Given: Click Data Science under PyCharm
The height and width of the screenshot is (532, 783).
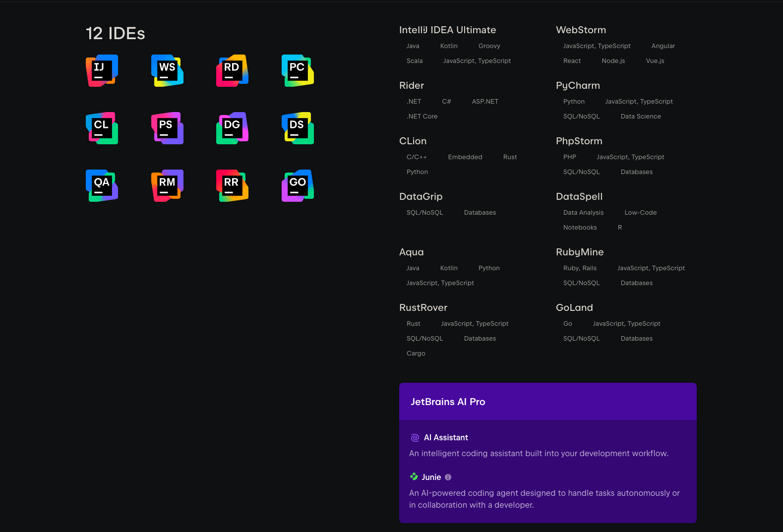Looking at the screenshot, I should coord(641,117).
